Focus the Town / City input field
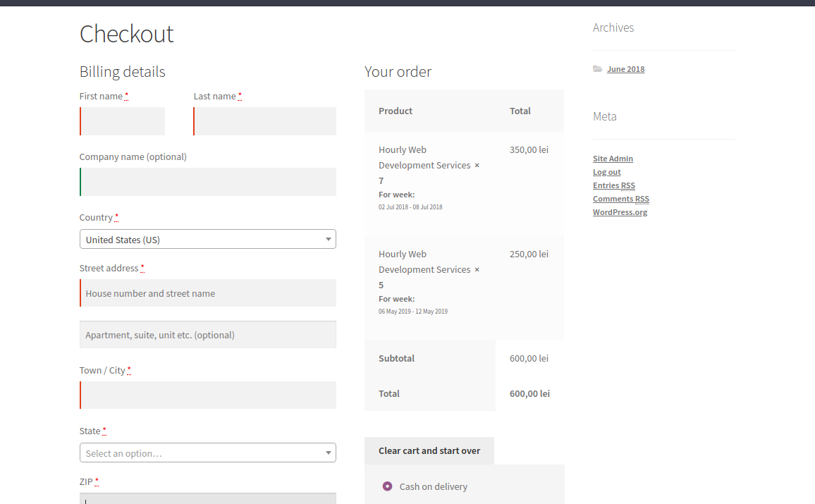The image size is (815, 504). click(x=208, y=395)
